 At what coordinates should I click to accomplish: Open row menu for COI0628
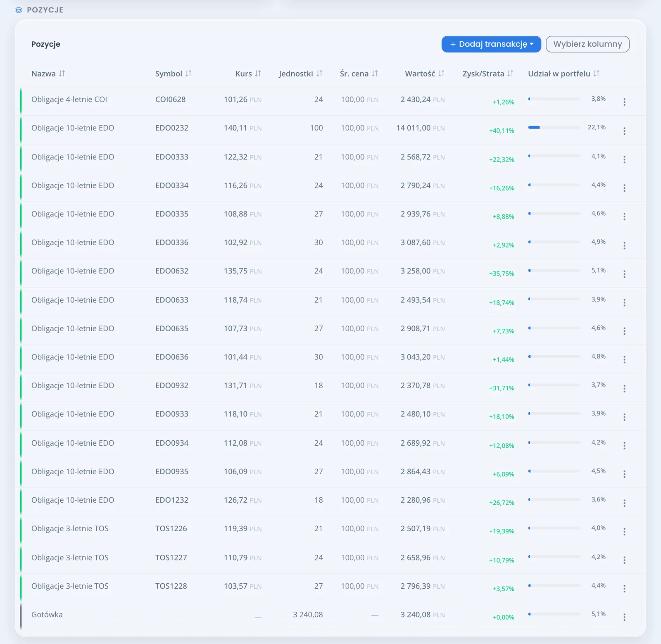624,102
